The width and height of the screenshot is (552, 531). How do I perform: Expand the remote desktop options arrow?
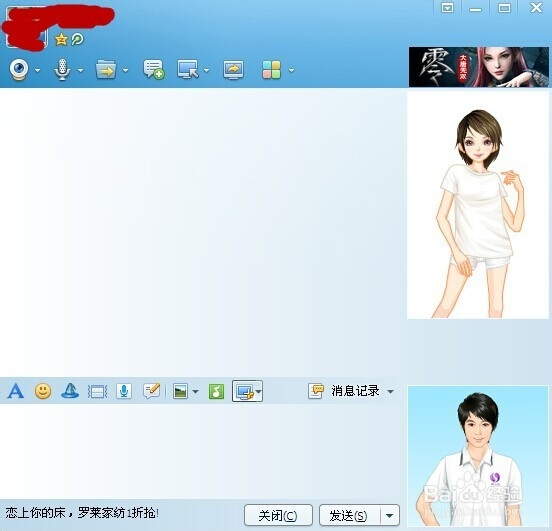(206, 70)
